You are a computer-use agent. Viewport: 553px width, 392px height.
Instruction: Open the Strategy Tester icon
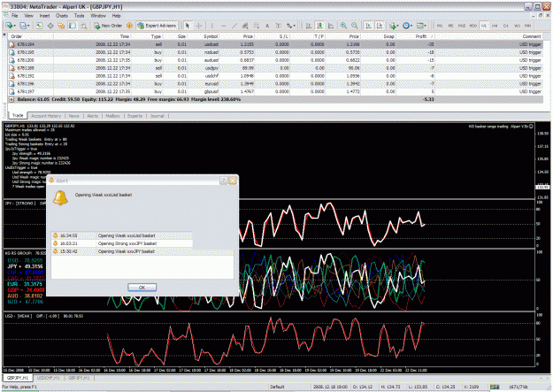click(x=83, y=26)
